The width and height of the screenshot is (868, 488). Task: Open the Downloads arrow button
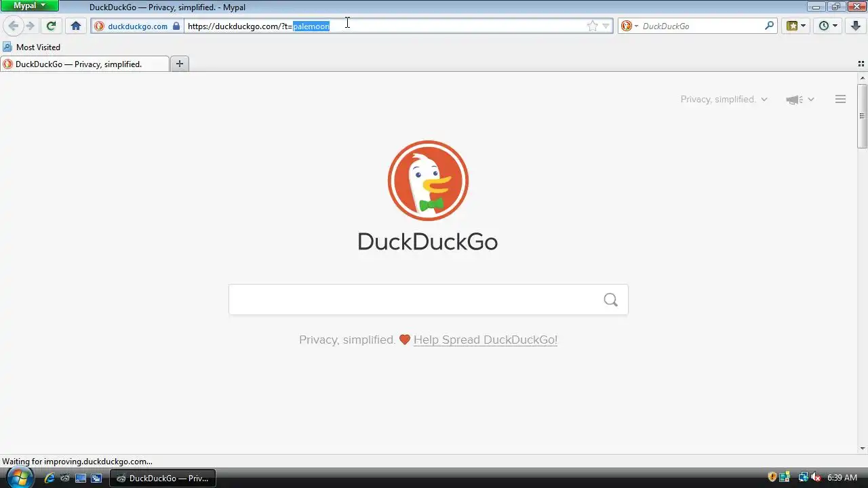click(856, 26)
